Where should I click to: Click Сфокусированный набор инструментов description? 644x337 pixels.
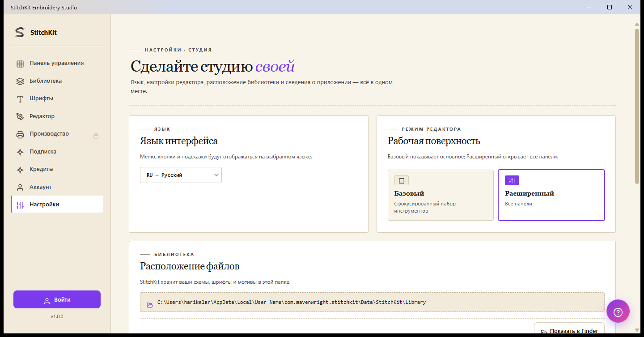(x=425, y=207)
